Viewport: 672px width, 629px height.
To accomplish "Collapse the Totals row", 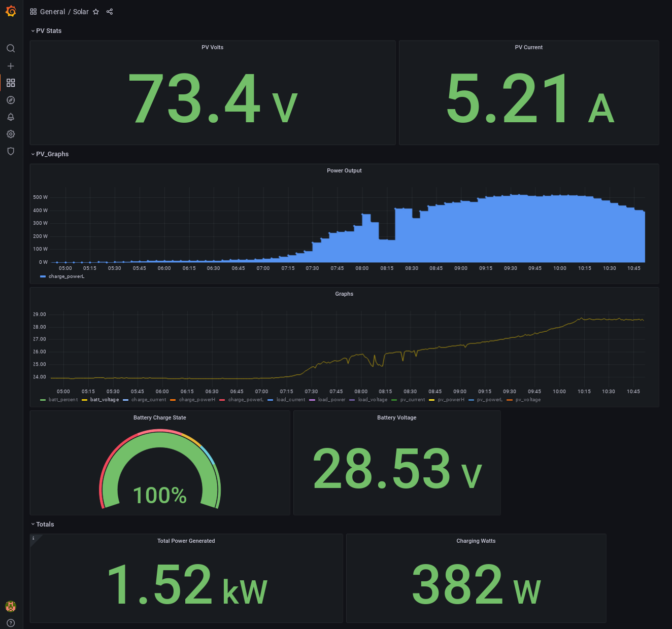I will pyautogui.click(x=43, y=525).
